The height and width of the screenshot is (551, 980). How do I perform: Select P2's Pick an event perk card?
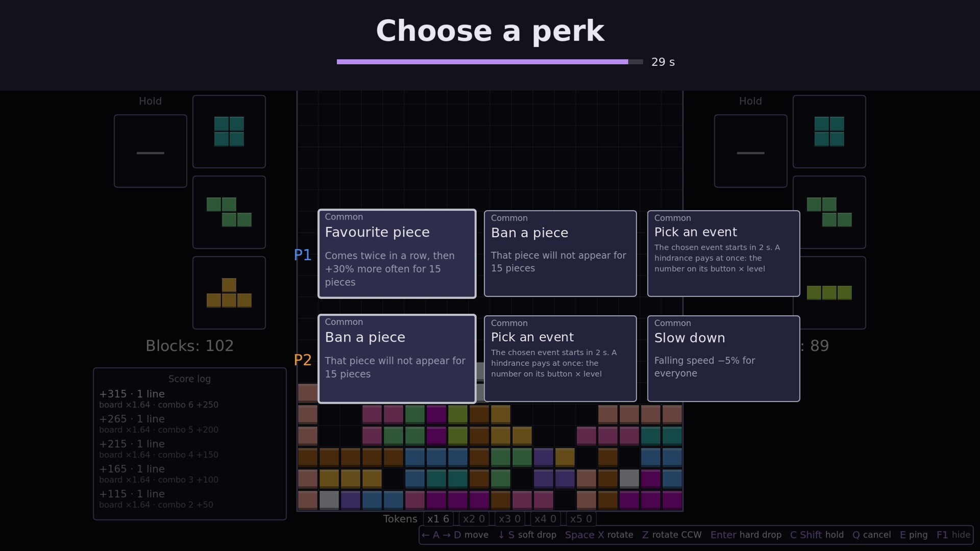coord(560,359)
